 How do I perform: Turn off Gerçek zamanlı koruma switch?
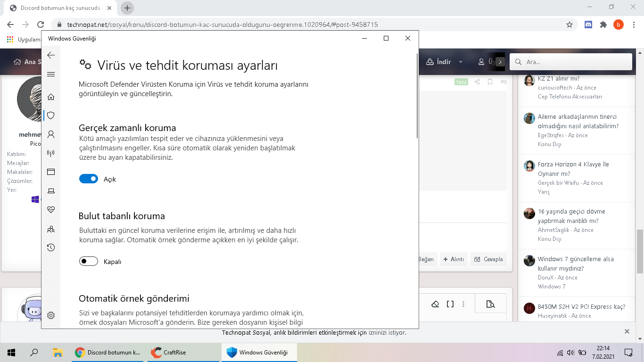click(89, 179)
